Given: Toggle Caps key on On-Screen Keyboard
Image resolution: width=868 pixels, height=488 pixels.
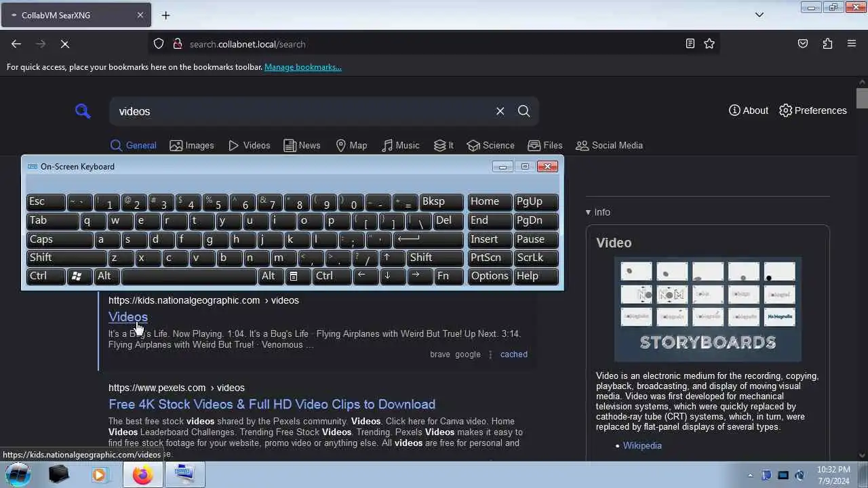Looking at the screenshot, I should pyautogui.click(x=60, y=239).
